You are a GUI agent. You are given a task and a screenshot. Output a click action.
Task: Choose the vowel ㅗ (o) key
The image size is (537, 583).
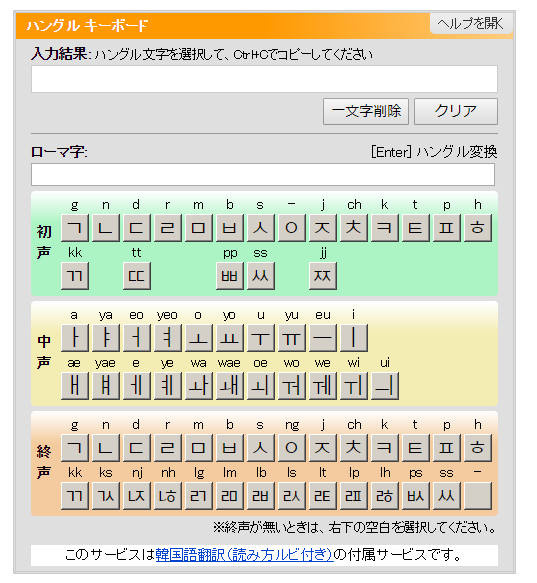[x=199, y=338]
